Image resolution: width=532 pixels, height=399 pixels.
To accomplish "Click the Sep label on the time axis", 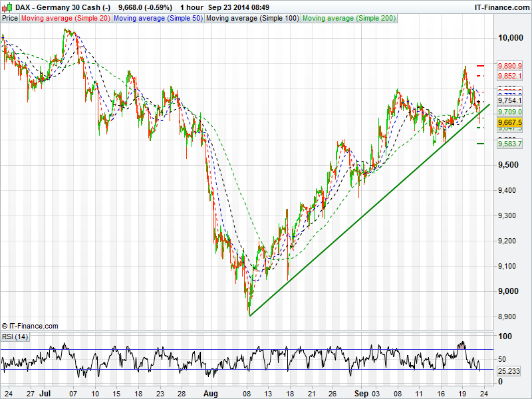I will pyautogui.click(x=362, y=394).
